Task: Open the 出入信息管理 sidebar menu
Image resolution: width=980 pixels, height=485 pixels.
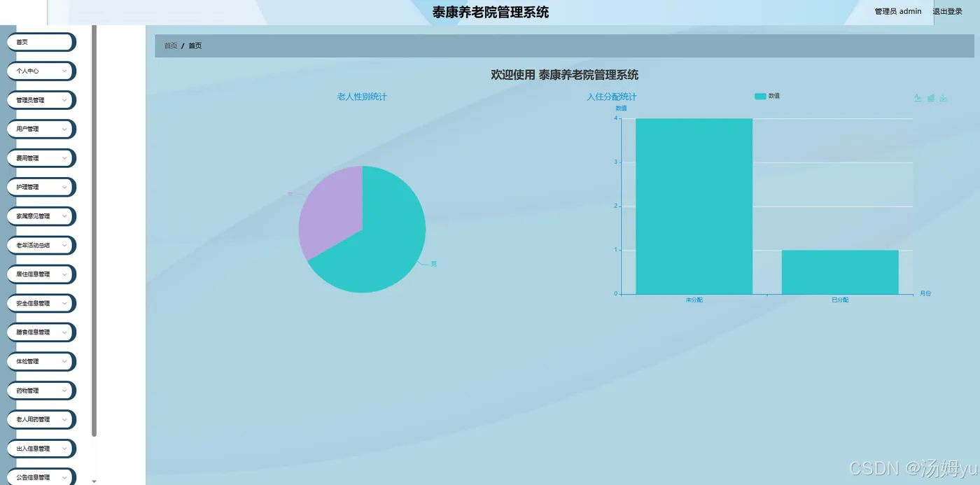Action: point(41,449)
